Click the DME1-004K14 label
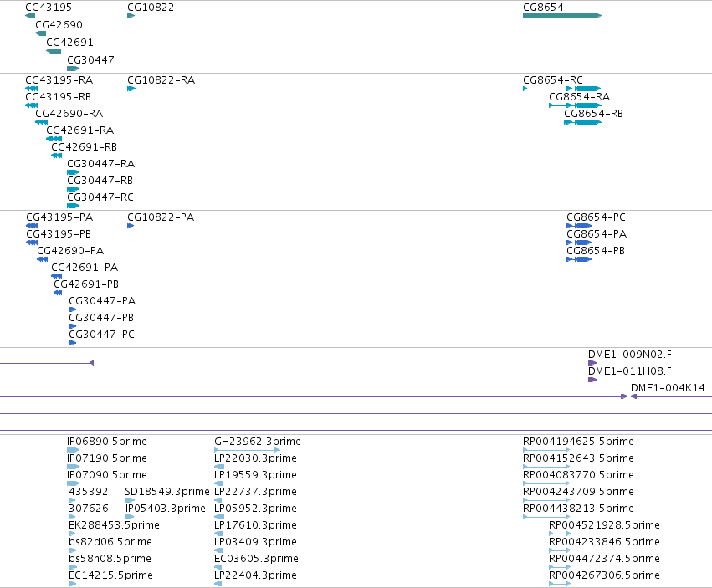The image size is (712, 588). tap(668, 388)
